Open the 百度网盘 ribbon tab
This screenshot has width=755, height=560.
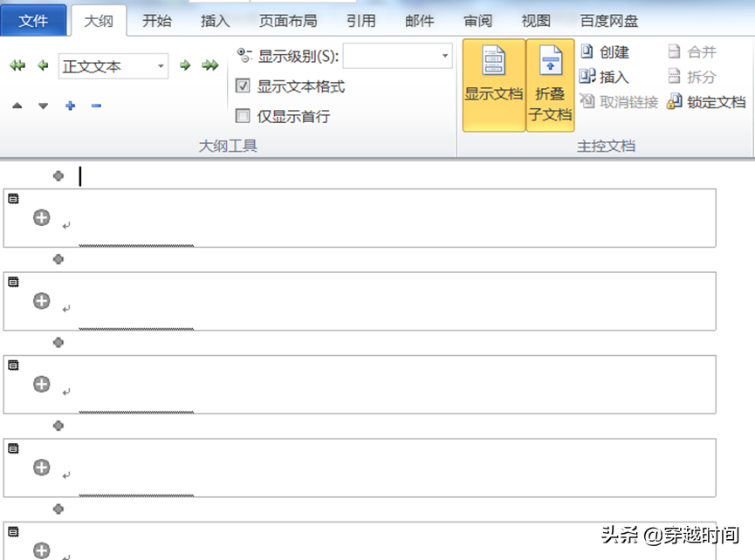point(609,21)
